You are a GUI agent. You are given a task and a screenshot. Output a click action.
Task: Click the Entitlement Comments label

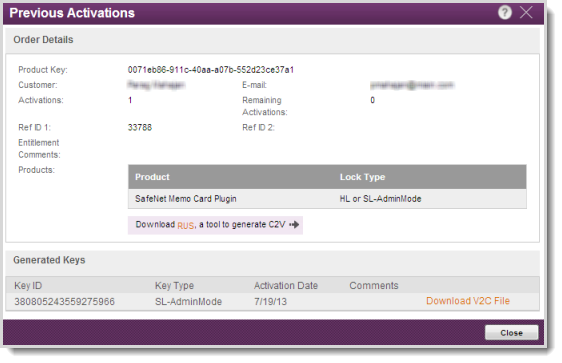point(39,149)
